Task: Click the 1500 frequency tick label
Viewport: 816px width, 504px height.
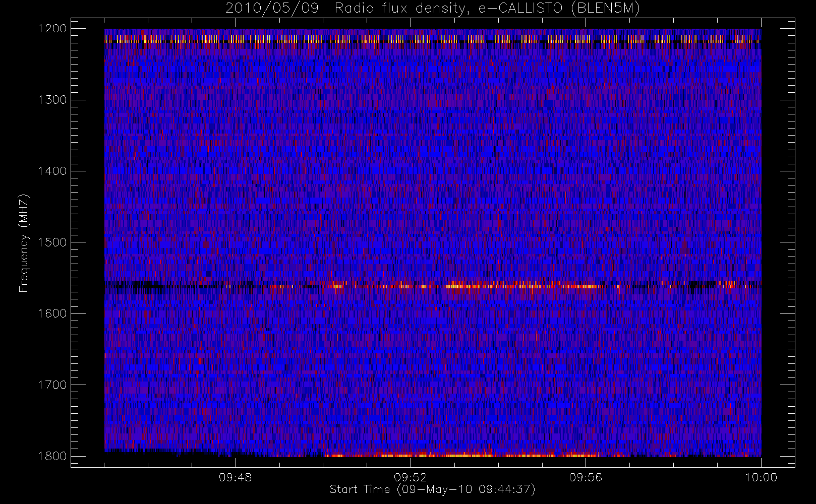Action: 52,242
